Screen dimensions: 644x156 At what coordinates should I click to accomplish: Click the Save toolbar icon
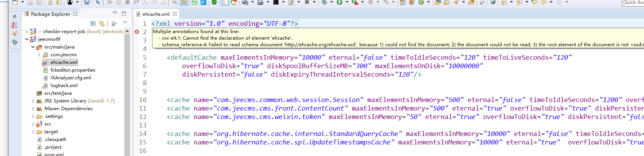coord(30,2)
